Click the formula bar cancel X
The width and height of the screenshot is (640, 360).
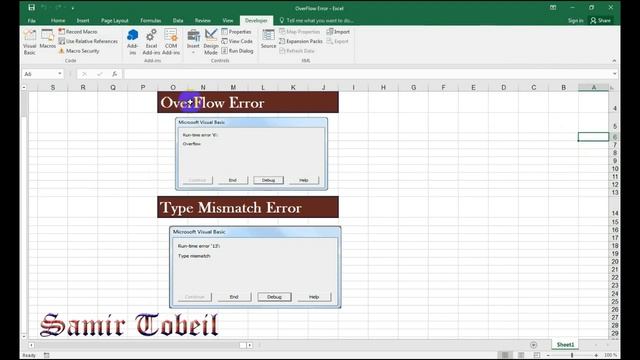84,74
